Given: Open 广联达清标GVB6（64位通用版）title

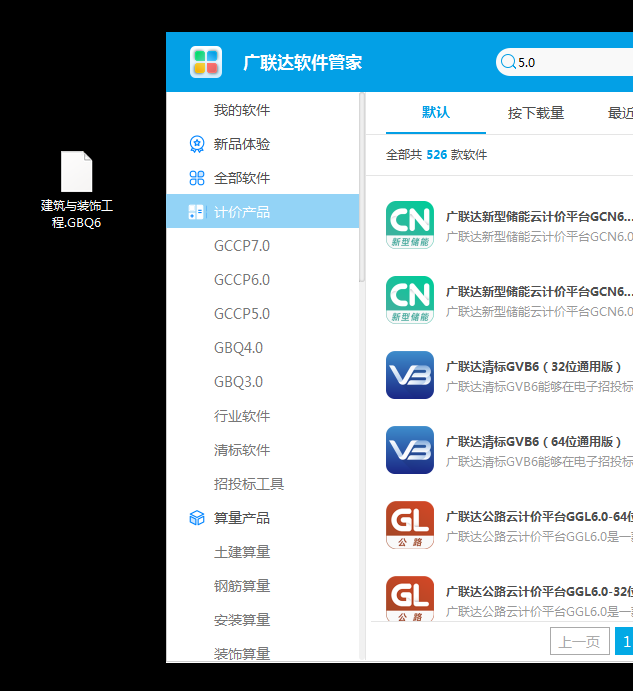Looking at the screenshot, I should (534, 442).
